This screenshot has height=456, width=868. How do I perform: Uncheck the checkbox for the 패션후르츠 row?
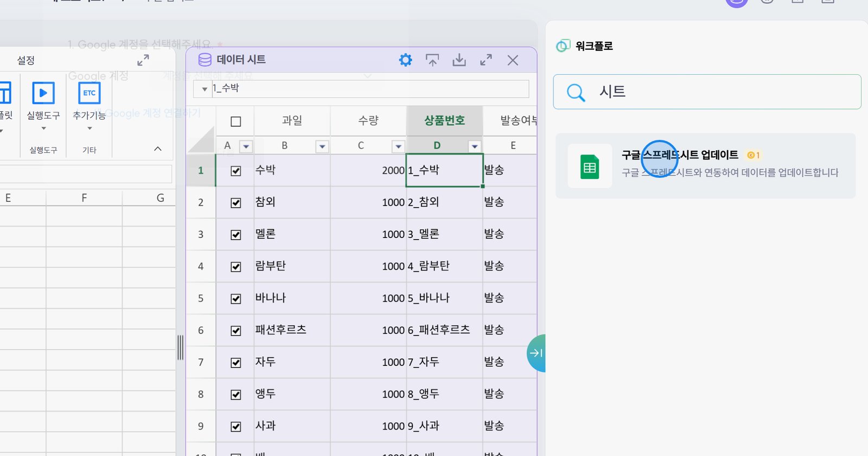click(236, 331)
